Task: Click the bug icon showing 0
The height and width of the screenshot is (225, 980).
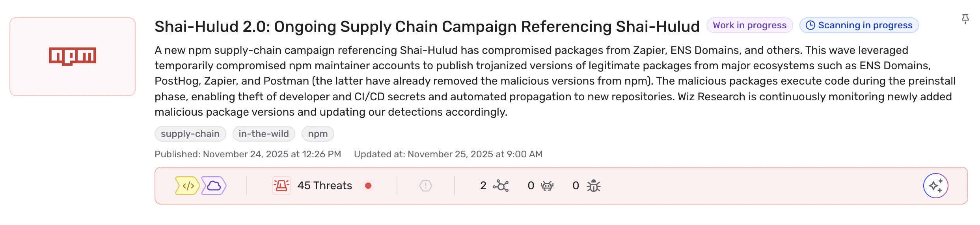Action: [593, 186]
